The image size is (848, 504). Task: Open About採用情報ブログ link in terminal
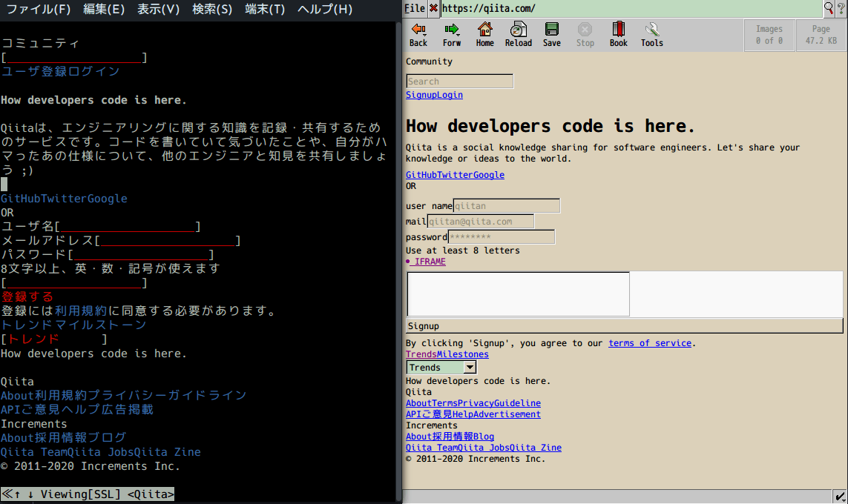tap(64, 437)
